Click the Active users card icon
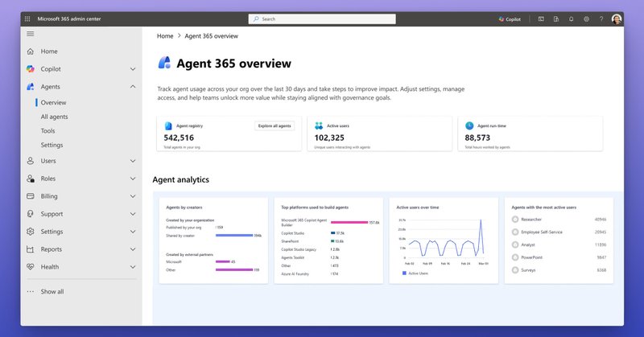644x337 pixels. (319, 126)
